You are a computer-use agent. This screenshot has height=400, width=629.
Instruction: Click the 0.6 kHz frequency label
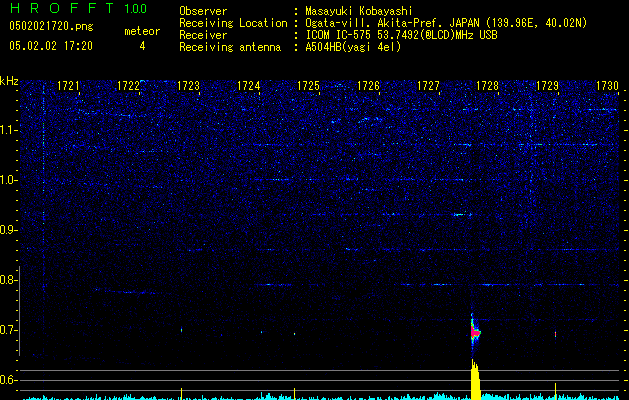pos(8,380)
